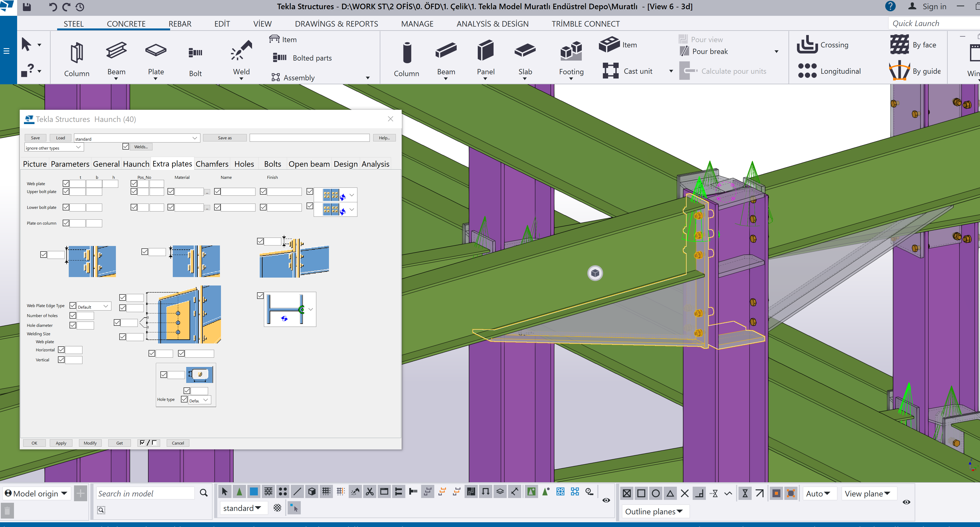Click the Save as button
The width and height of the screenshot is (980, 527).
tap(224, 138)
